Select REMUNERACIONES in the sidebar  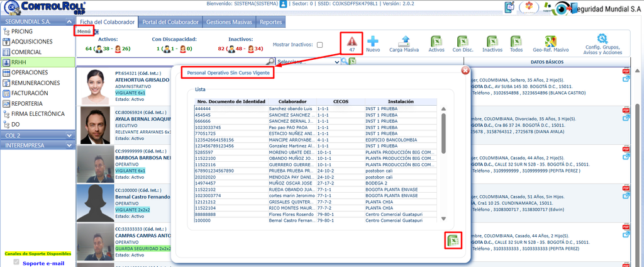coord(35,82)
